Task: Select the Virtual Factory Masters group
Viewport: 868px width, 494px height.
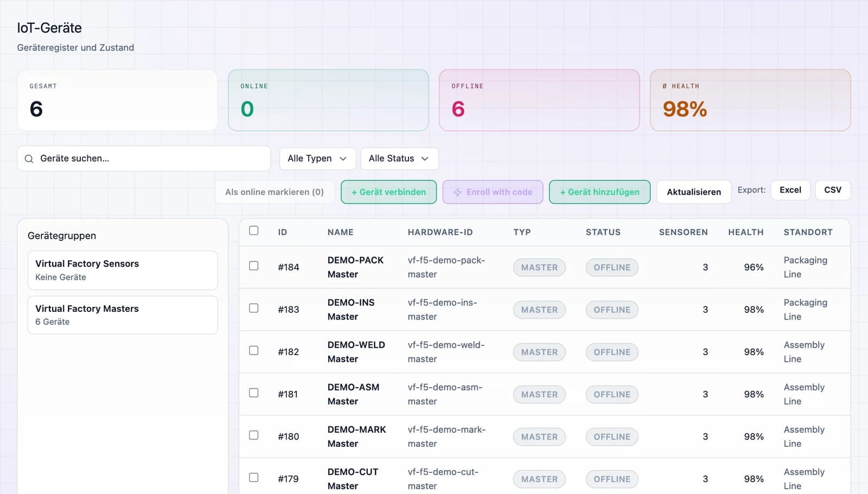Action: coord(123,315)
